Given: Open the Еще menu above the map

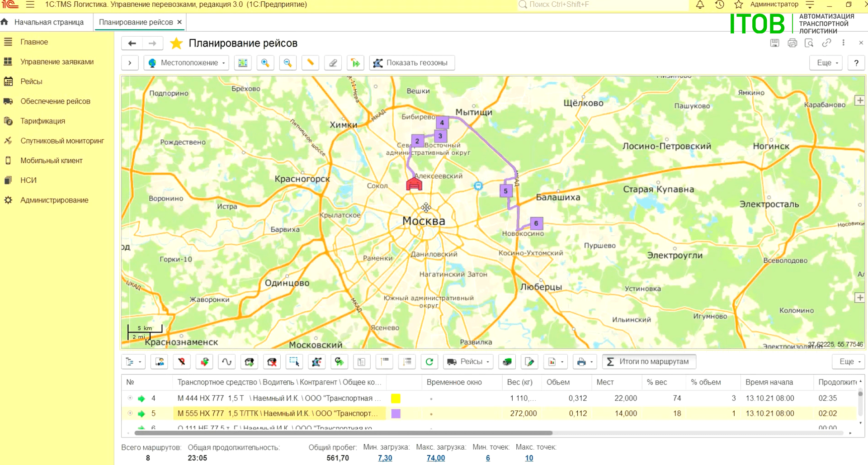Looking at the screenshot, I should 826,63.
